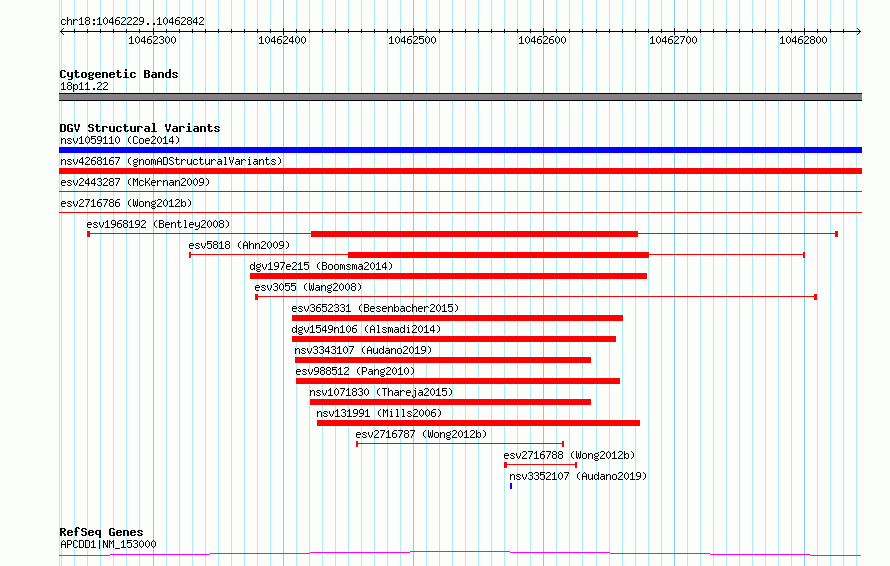The width and height of the screenshot is (890, 566).
Task: Click nsv1071830 (Thareja2015) variant label
Action: point(381,392)
